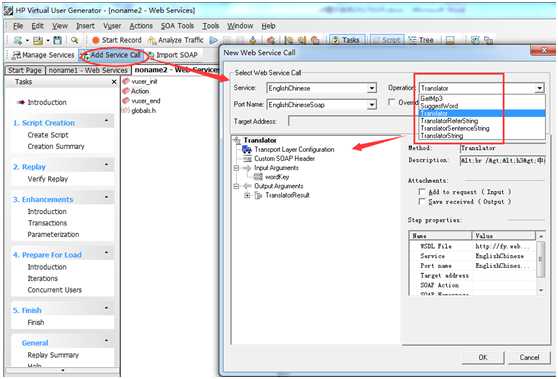Open the Vuser menu

112,26
